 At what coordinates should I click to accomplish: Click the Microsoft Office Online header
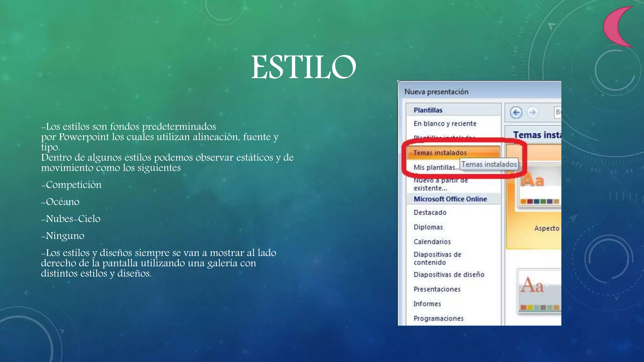(453, 199)
